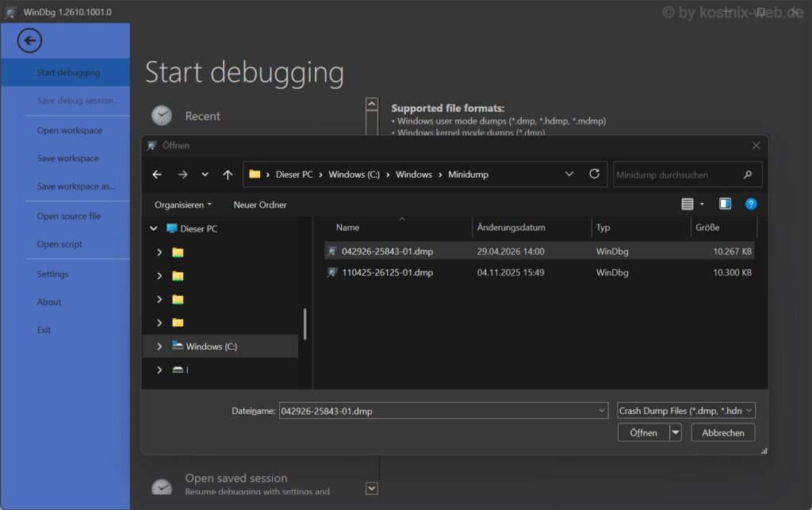The image size is (812, 510).
Task: Expand the drive below Windows (C:)
Action: tap(159, 370)
